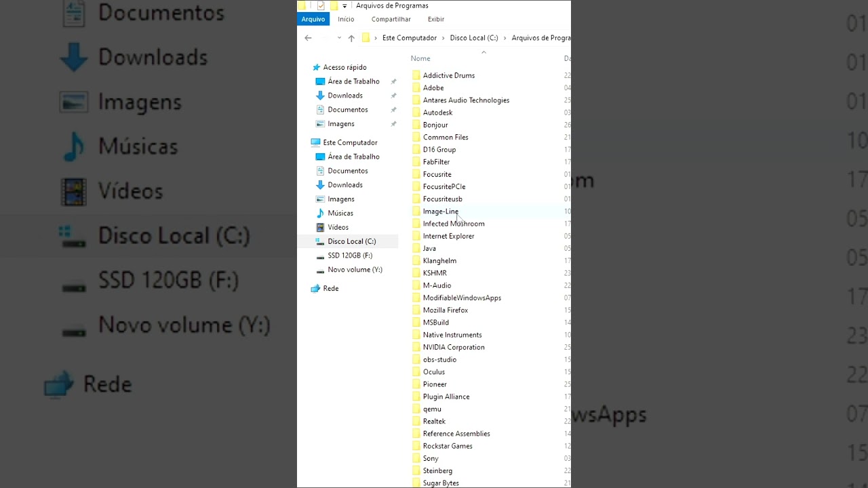The height and width of the screenshot is (488, 868).
Task: Select Disco Local (C:) in navigation pane
Action: pyautogui.click(x=352, y=241)
